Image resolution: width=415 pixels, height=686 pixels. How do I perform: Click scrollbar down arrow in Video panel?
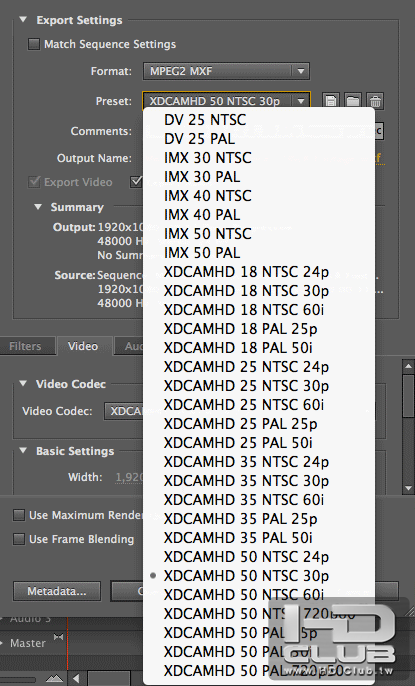click(x=408, y=487)
